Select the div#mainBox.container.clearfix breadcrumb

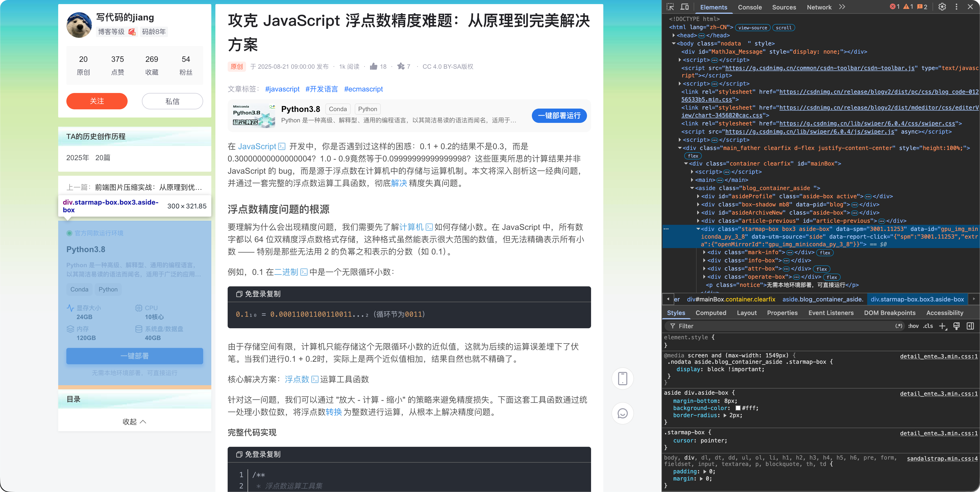pos(731,299)
